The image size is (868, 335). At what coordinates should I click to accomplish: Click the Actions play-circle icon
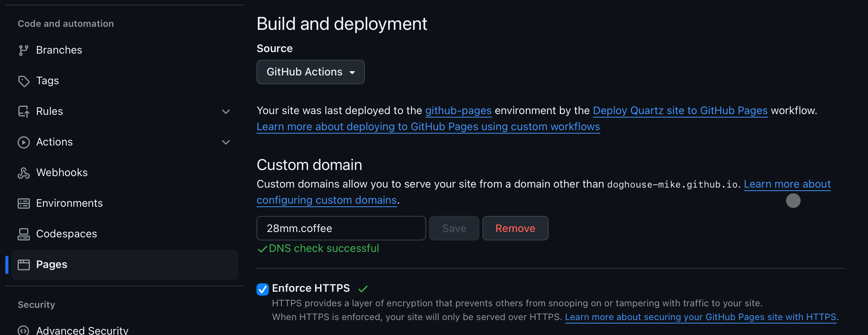23,142
